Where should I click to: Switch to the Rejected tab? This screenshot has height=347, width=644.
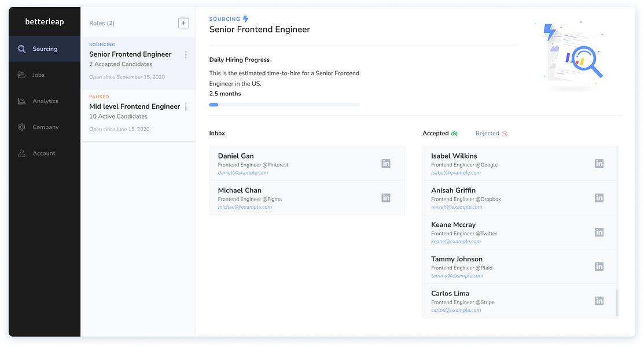[x=492, y=134]
